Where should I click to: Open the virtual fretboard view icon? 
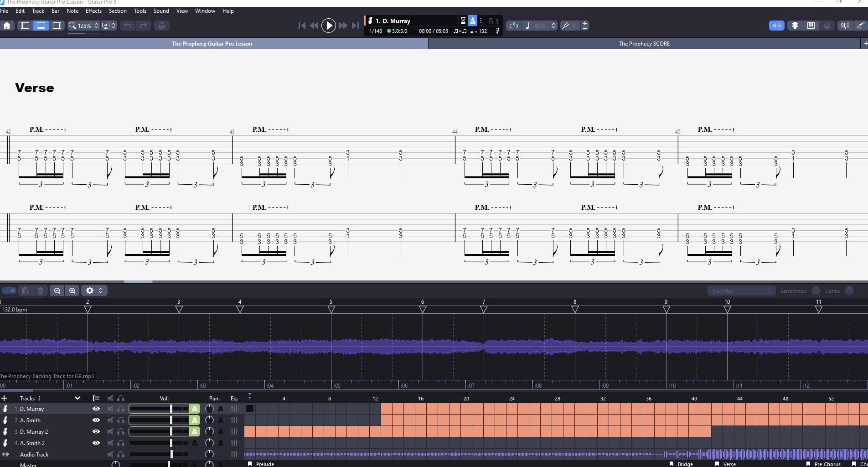[795, 26]
